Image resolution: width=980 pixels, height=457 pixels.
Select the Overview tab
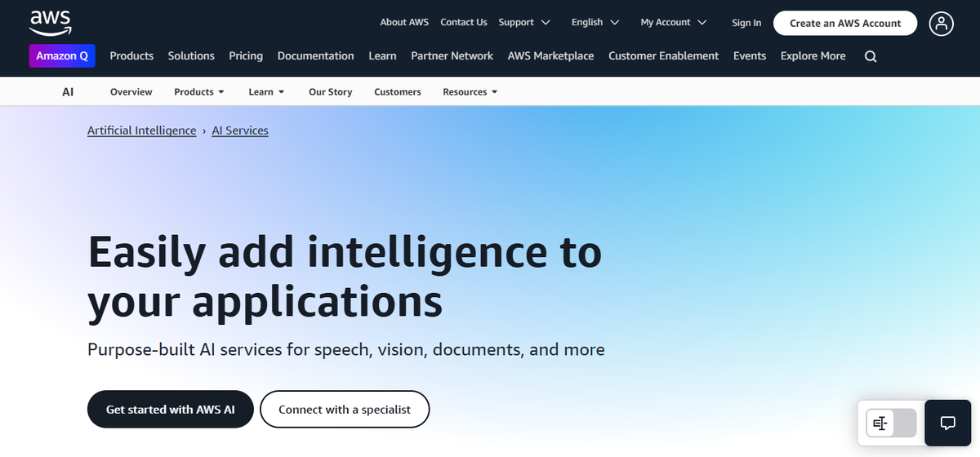coord(131,92)
